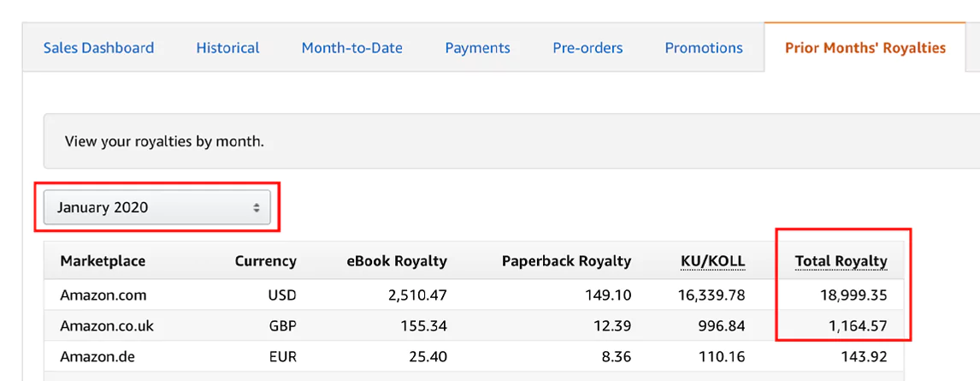Open the Month-to-Date tab
This screenshot has height=381, width=980.
click(351, 48)
